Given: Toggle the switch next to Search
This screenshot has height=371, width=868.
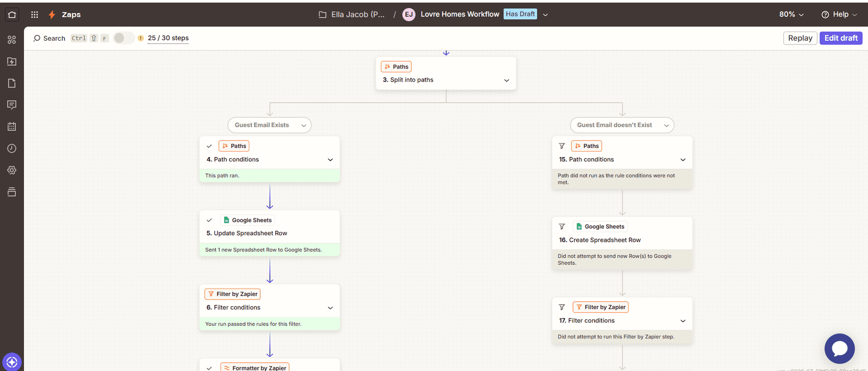Looking at the screenshot, I should pyautogui.click(x=124, y=38).
